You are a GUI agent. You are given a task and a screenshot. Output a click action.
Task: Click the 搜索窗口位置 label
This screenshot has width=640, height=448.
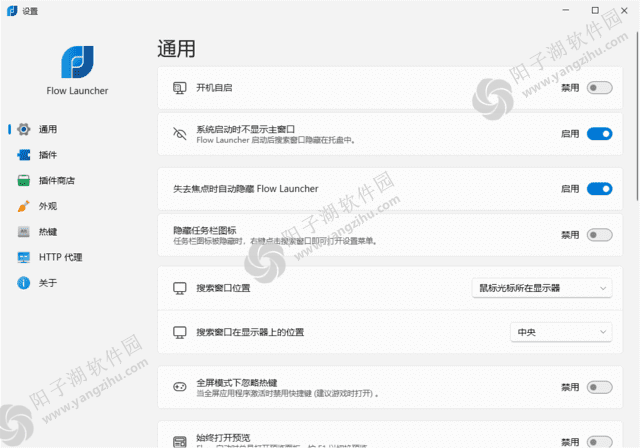click(x=223, y=288)
